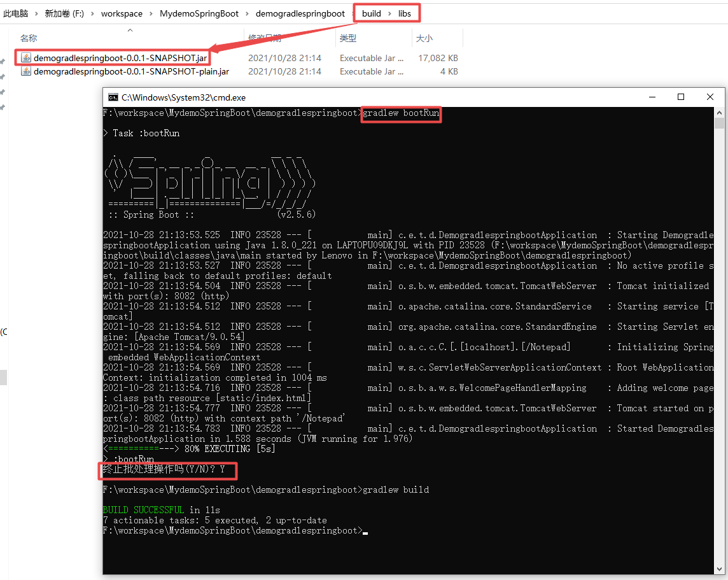Maximize the cmd.exe window
Image resolution: width=728 pixels, height=580 pixels.
pos(681,97)
